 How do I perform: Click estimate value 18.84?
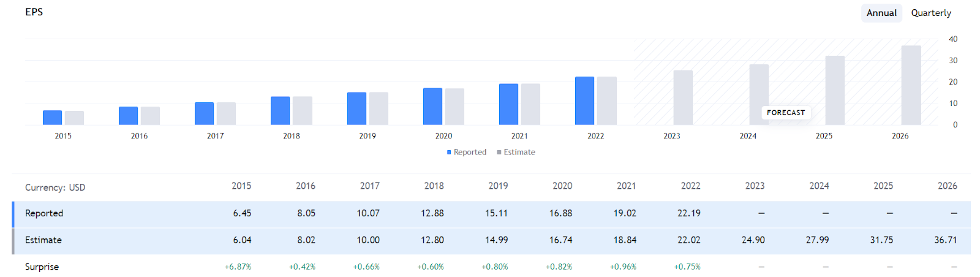625,240
